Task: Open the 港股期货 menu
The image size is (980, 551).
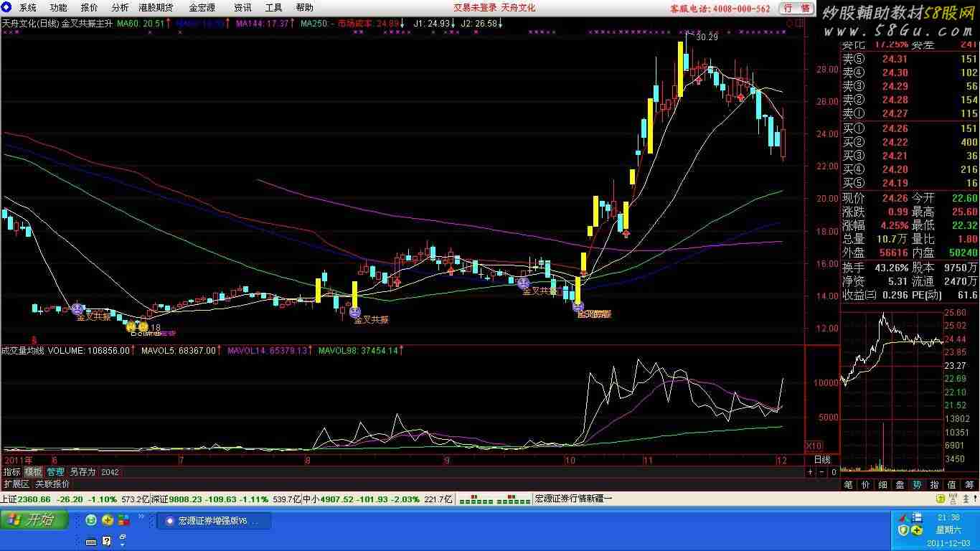Action: coord(156,8)
